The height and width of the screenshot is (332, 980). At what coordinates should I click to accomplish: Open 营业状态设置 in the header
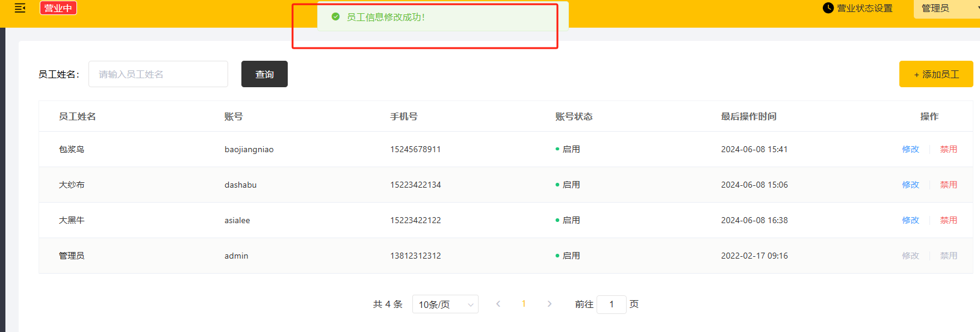pyautogui.click(x=864, y=8)
